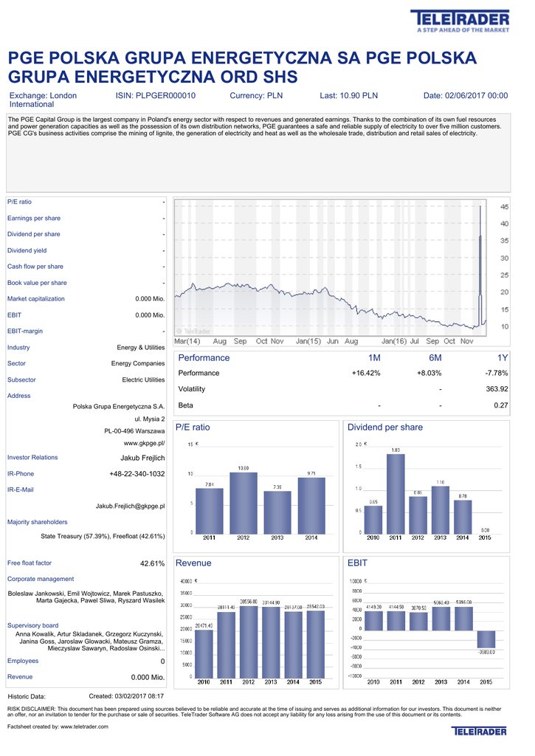
Task: Click the price history line chart
Action: tap(328, 266)
